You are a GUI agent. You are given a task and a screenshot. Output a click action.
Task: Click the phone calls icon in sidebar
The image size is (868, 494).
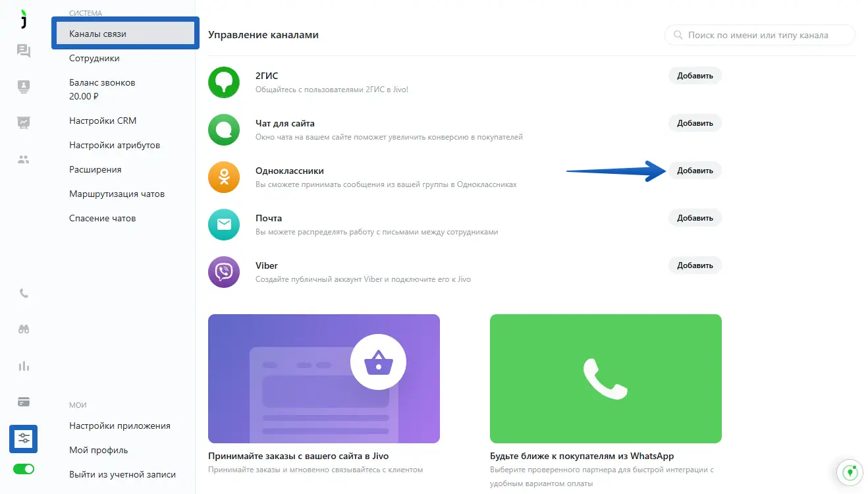24,294
